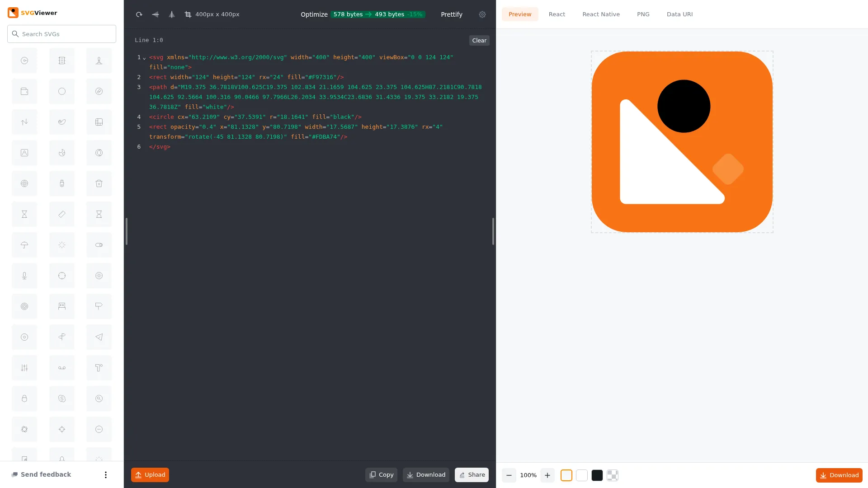Open the Send feedback link

[41, 474]
